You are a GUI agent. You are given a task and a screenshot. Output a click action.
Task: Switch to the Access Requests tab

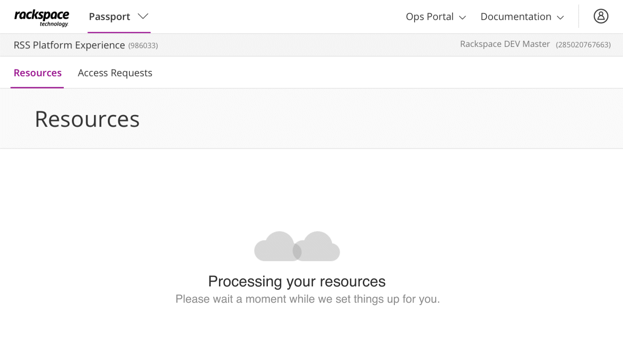115,73
